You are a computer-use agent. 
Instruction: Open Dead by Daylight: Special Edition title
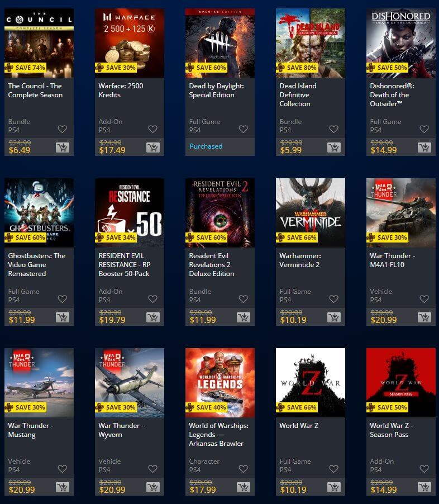216,91
